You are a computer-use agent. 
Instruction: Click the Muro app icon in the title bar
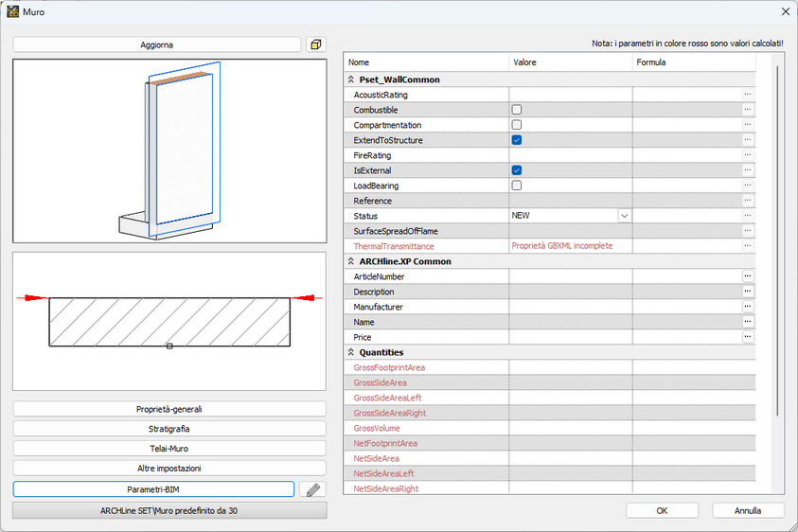point(12,11)
